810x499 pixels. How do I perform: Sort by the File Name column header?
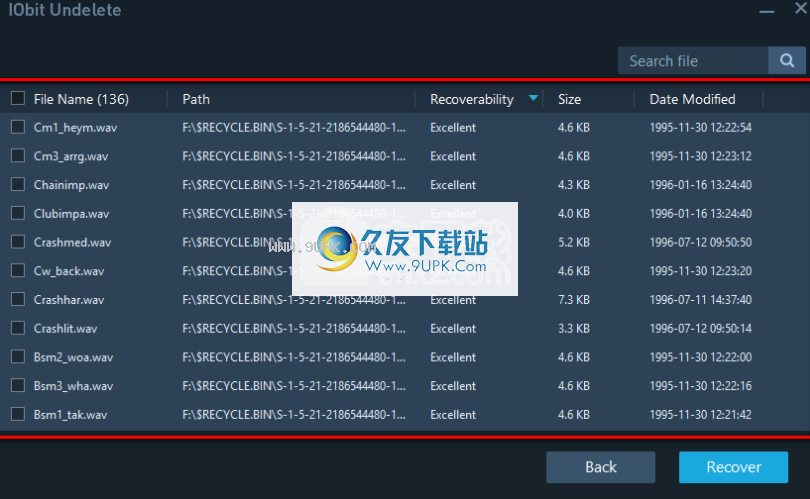point(81,99)
